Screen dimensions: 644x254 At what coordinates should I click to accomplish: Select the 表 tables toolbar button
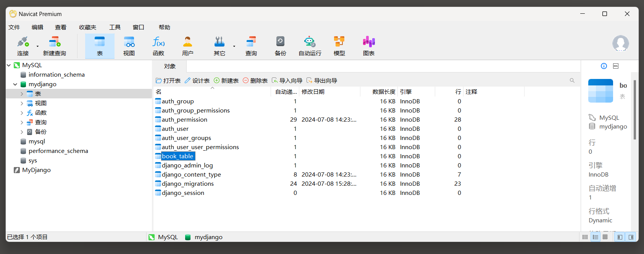(x=100, y=46)
